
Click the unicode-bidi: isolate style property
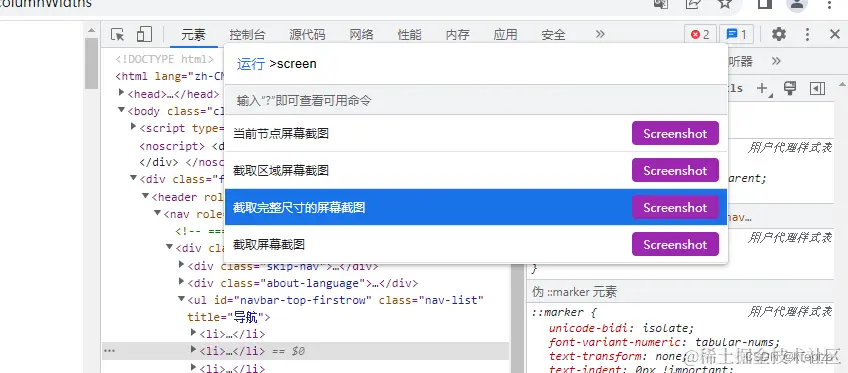[621, 328]
